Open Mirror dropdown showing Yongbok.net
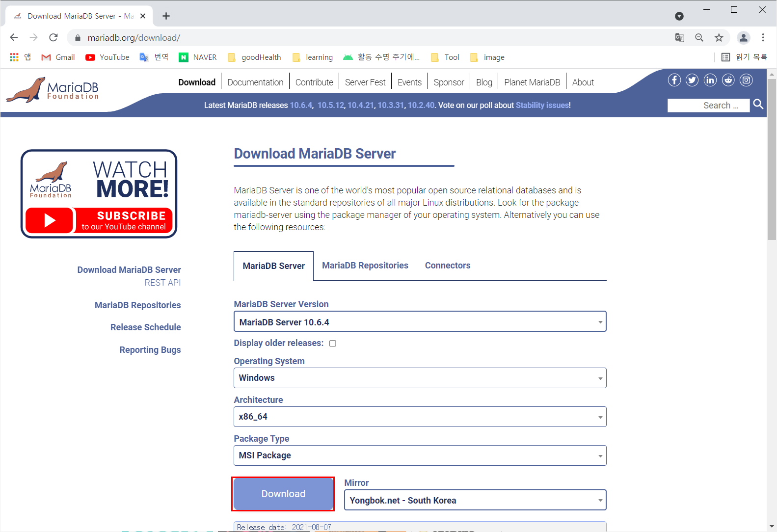Image resolution: width=777 pixels, height=532 pixels. [475, 500]
